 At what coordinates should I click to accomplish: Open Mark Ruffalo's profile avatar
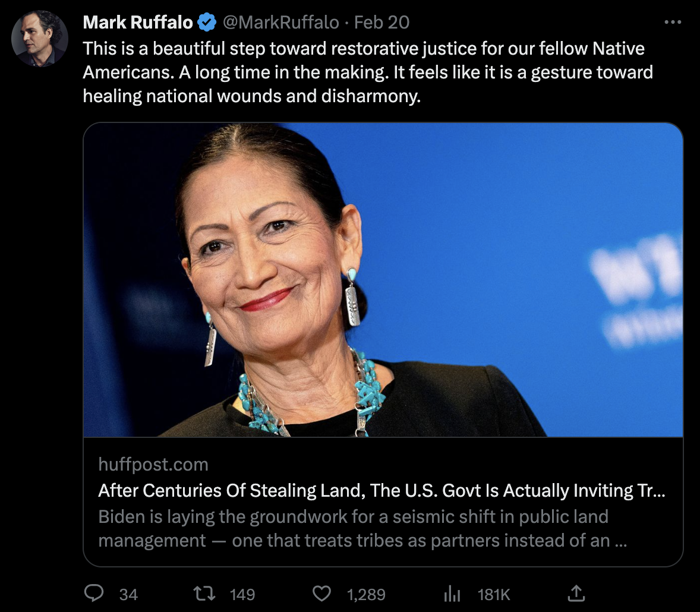[x=40, y=39]
